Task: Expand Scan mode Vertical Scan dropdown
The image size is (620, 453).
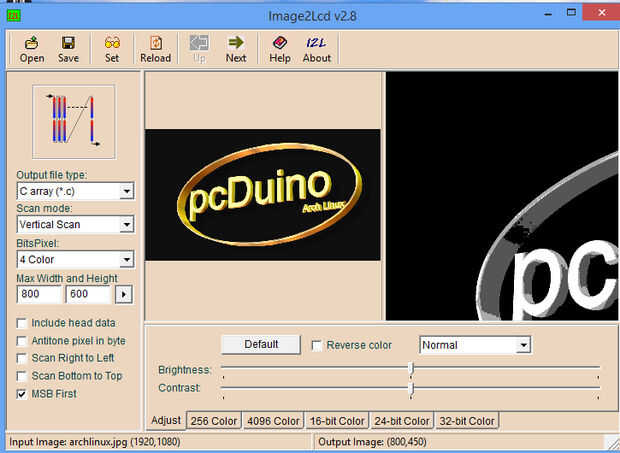Action: pyautogui.click(x=127, y=225)
